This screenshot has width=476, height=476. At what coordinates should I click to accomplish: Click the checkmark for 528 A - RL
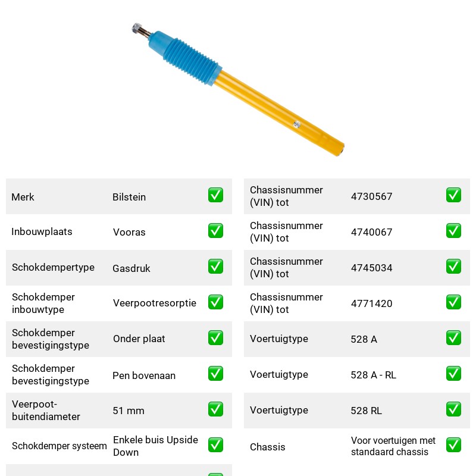(453, 374)
